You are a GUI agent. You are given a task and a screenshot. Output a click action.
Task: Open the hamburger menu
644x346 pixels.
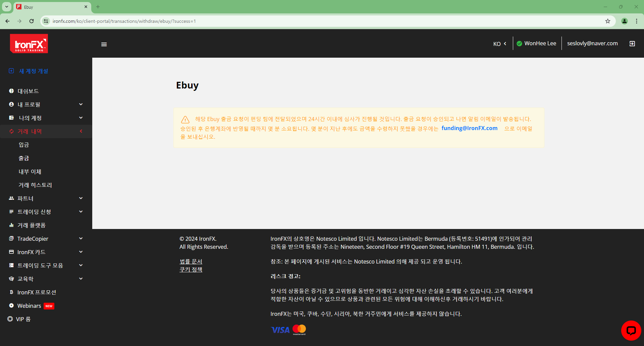(x=104, y=44)
